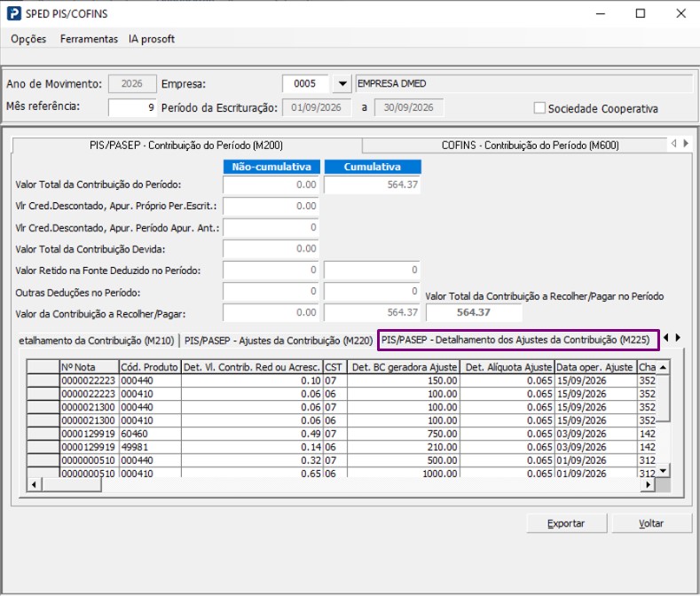Open the Ferramentas menu
Viewport: 700px width, 596px height.
click(x=89, y=39)
